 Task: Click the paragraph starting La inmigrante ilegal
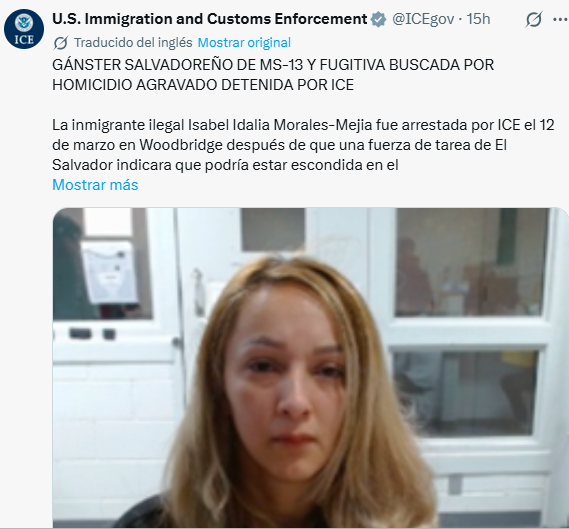coord(303,145)
